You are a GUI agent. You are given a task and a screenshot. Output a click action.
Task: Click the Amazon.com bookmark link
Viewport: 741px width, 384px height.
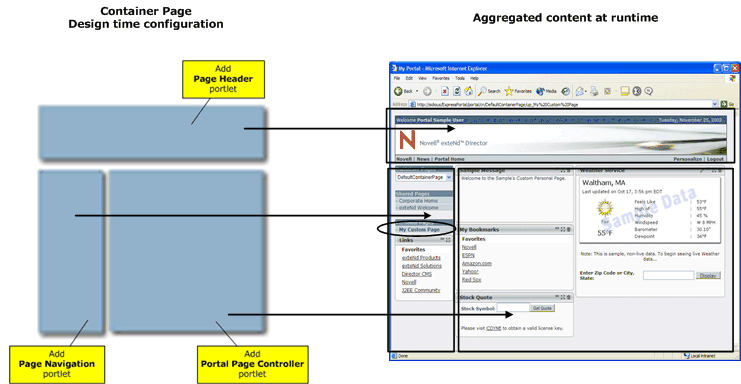click(476, 264)
